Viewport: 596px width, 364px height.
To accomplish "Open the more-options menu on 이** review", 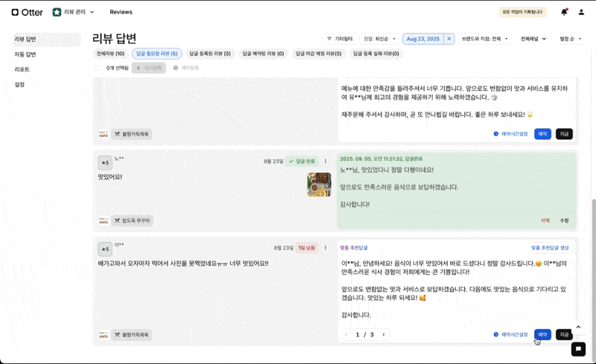I will pyautogui.click(x=326, y=248).
